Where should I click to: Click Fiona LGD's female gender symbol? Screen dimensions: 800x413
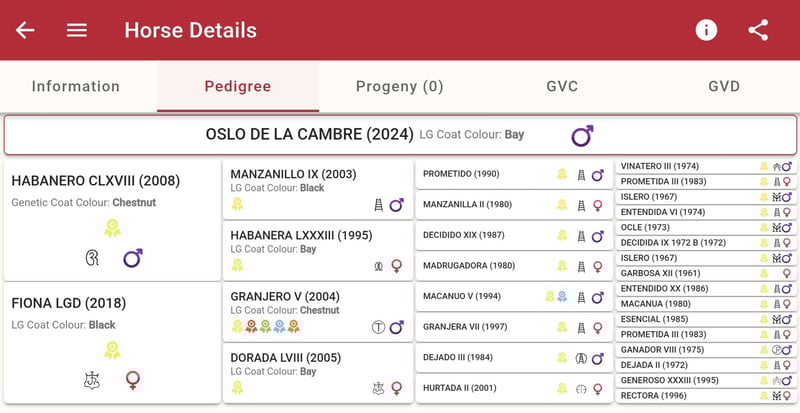(132, 380)
